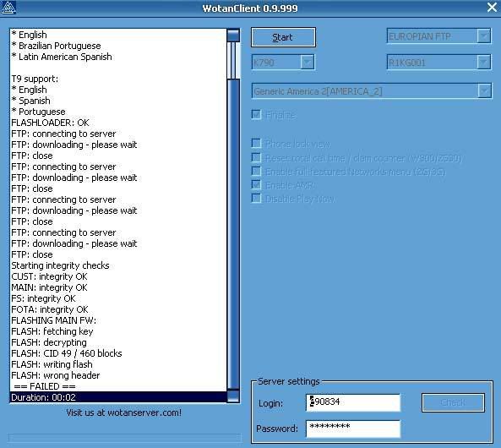Select 'FLASHLOADER: OK' log line
The width and height of the screenshot is (501, 448).
[118, 123]
